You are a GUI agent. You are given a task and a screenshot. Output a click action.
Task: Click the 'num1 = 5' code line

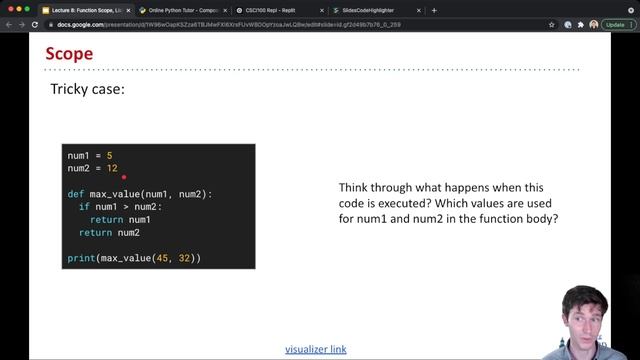point(90,156)
